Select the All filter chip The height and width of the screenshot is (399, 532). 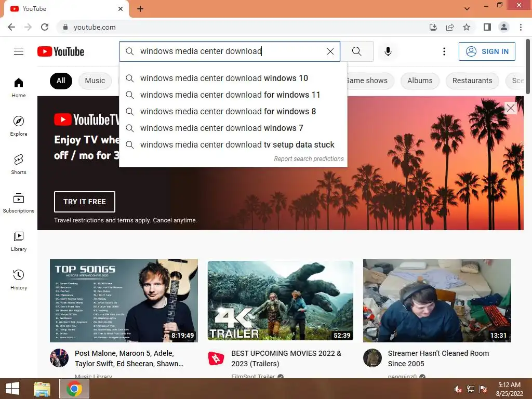tap(61, 81)
